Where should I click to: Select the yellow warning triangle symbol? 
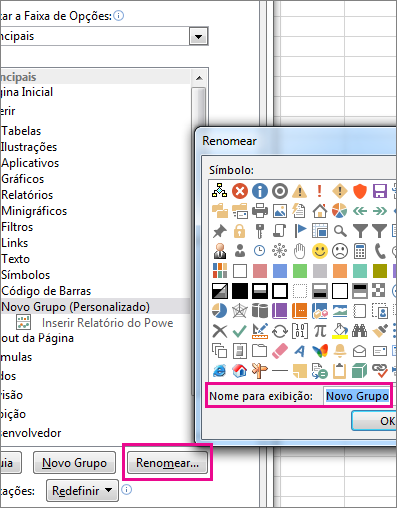point(300,191)
